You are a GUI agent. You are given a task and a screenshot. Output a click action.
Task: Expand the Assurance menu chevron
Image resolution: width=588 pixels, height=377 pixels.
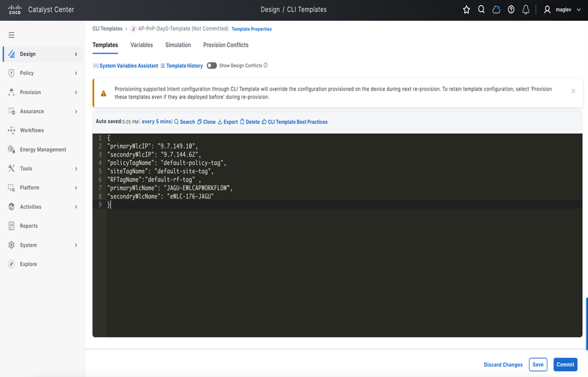pyautogui.click(x=76, y=111)
